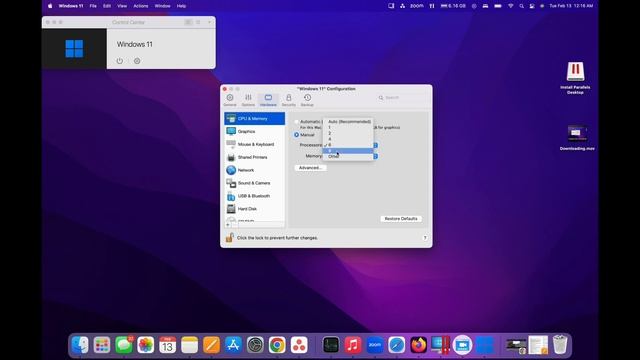Open System Preferences from the dock
Screen dimensions: 640x360
click(x=255, y=345)
